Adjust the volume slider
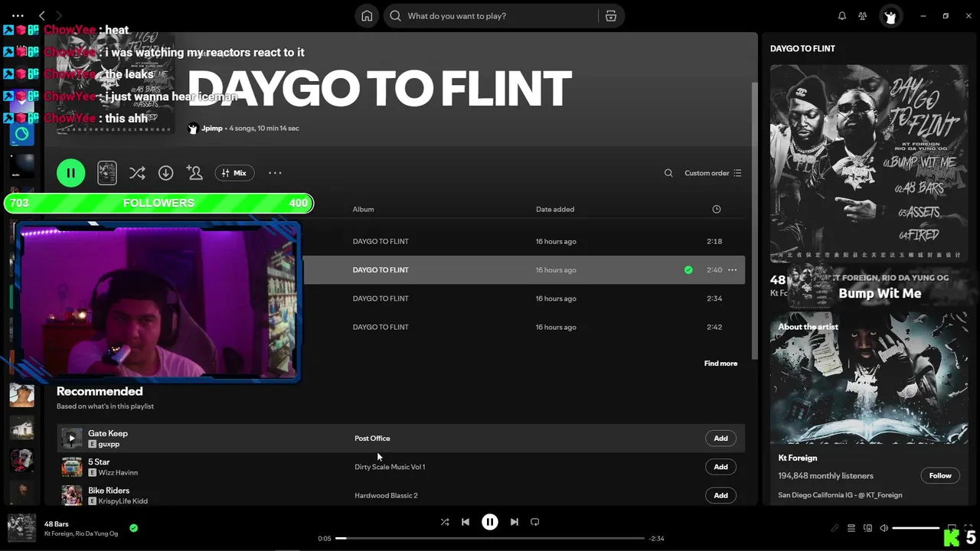The width and height of the screenshot is (980, 551). (x=916, y=528)
